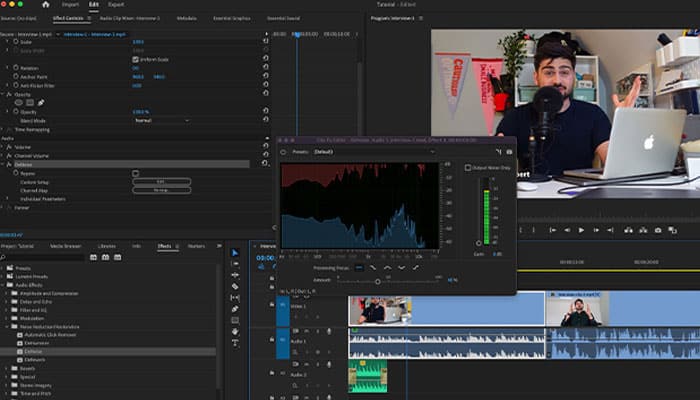Expand the Amplitude and Compression folder
This screenshot has height=400, width=700.
coord(6,293)
